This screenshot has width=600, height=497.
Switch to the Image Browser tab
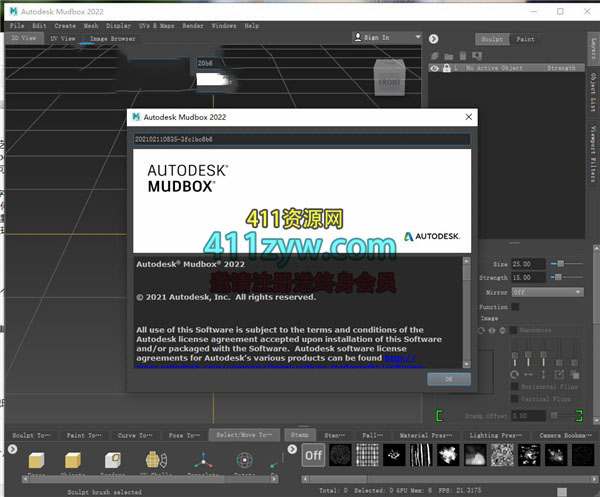[112, 38]
